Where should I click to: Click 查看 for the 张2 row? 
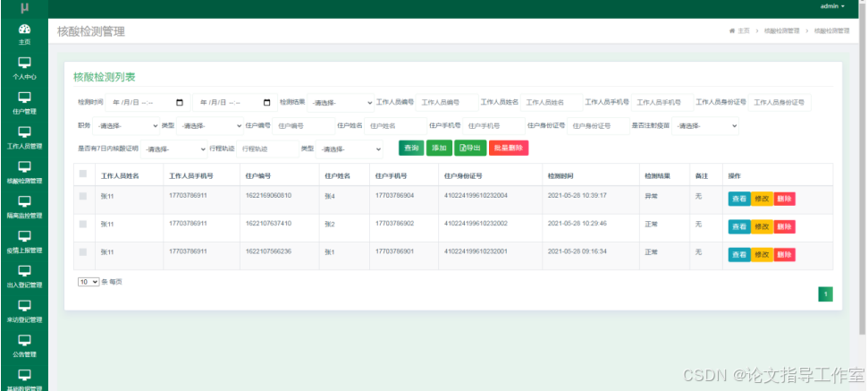739,226
